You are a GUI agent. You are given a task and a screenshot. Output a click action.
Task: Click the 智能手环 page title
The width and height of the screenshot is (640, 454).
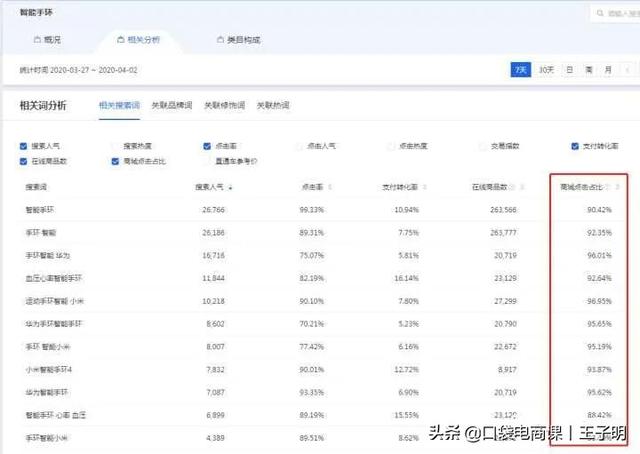tap(36, 12)
